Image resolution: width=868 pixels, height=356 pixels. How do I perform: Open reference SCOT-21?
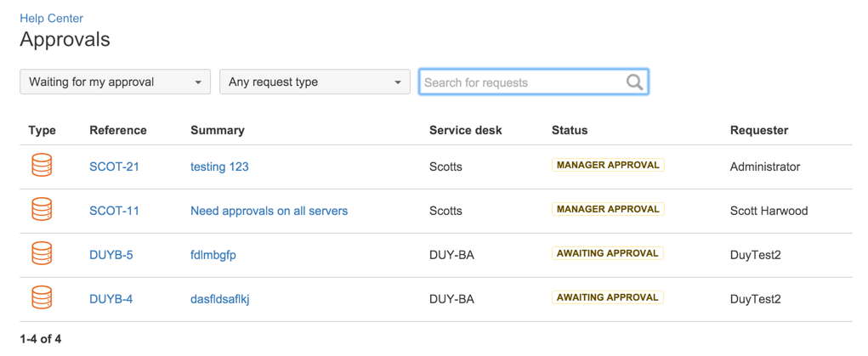(x=114, y=166)
